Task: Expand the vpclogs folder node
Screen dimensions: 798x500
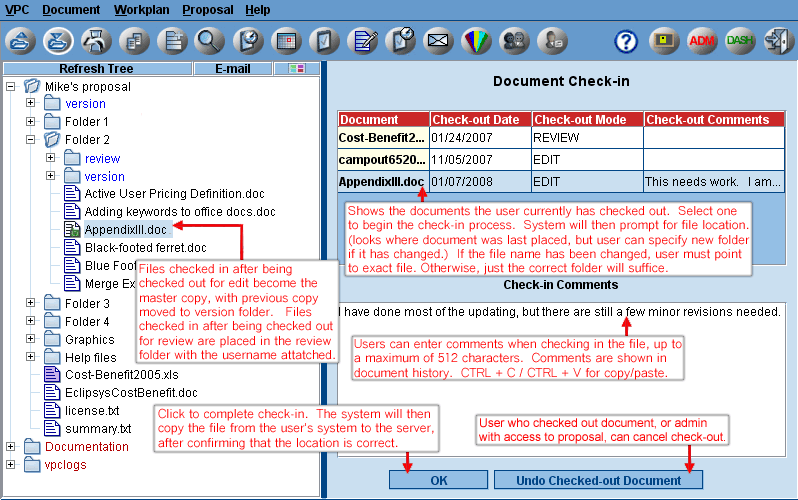Action: 11,464
